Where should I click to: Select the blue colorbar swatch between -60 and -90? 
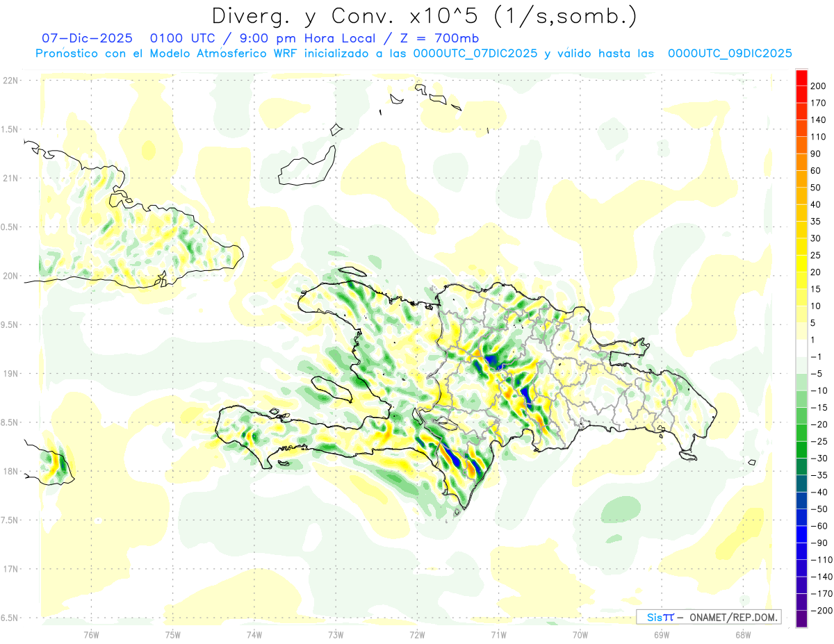pos(801,534)
